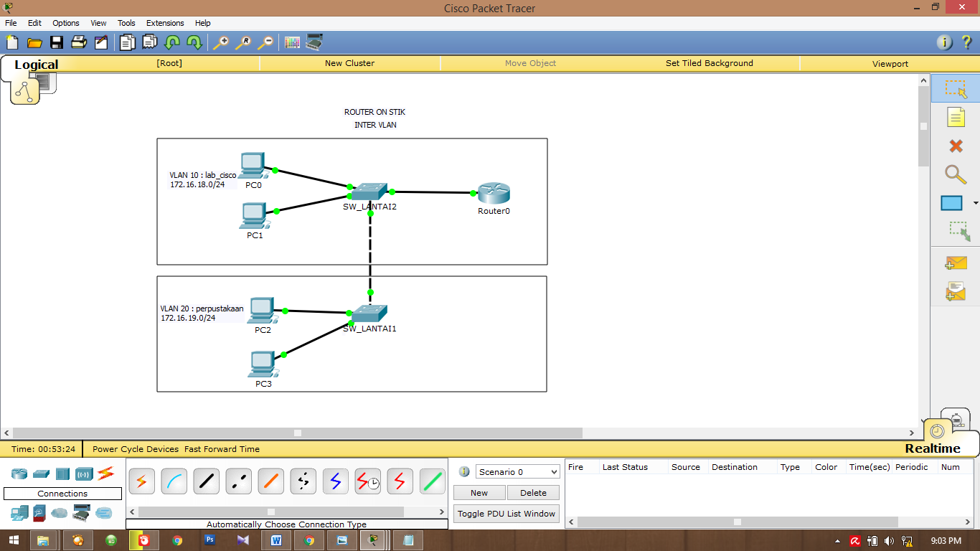980x551 pixels.
Task: Switch modes with the Realtime clock toggle
Action: click(937, 431)
